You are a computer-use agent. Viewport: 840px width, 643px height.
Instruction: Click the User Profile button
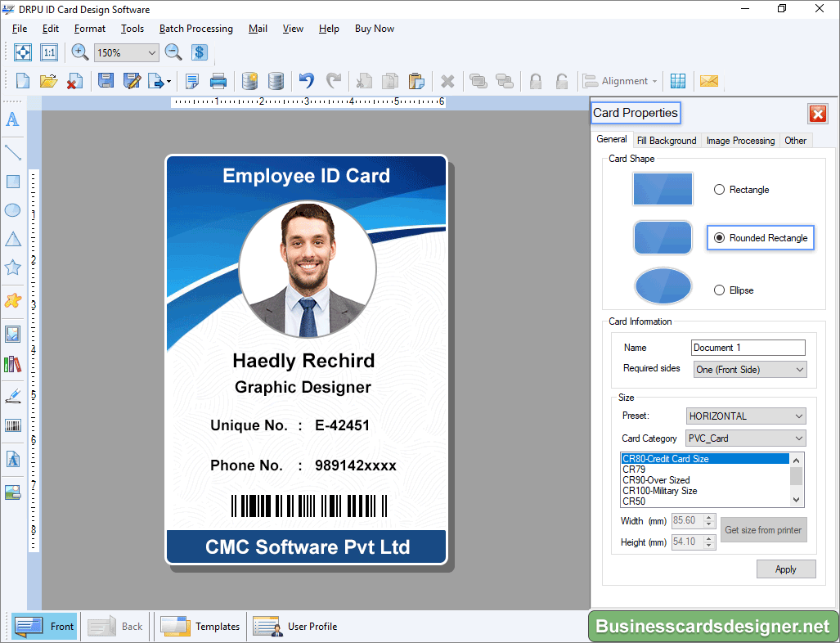(x=295, y=626)
